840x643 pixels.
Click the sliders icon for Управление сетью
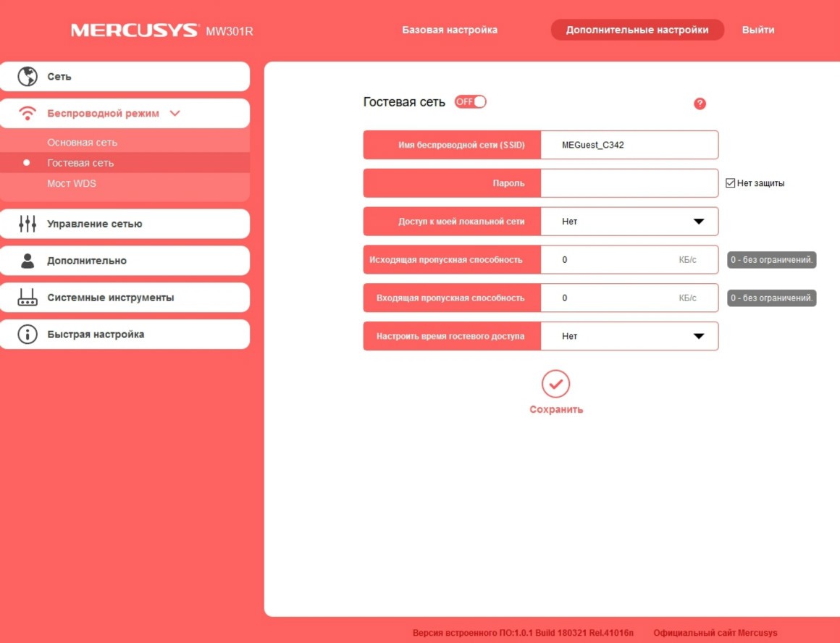coord(28,224)
